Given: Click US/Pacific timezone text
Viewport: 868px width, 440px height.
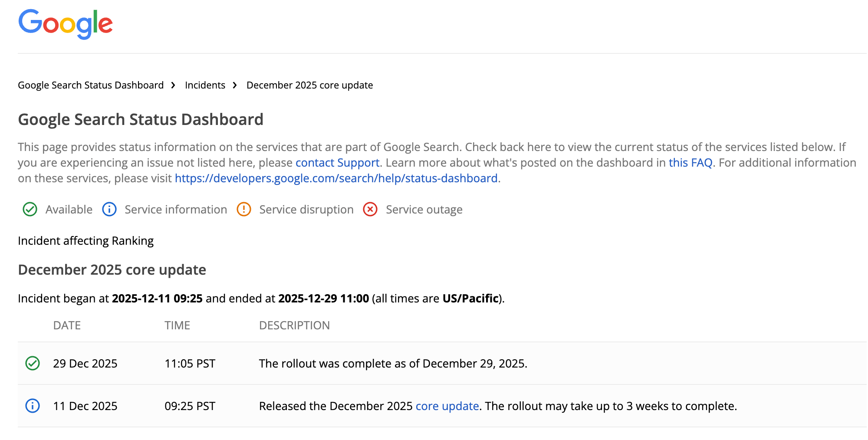Looking at the screenshot, I should (470, 299).
